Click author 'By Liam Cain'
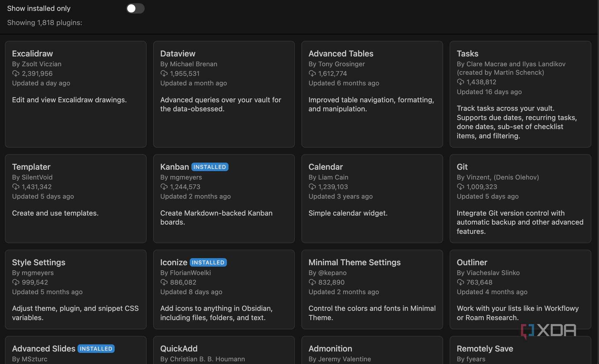 [329, 177]
